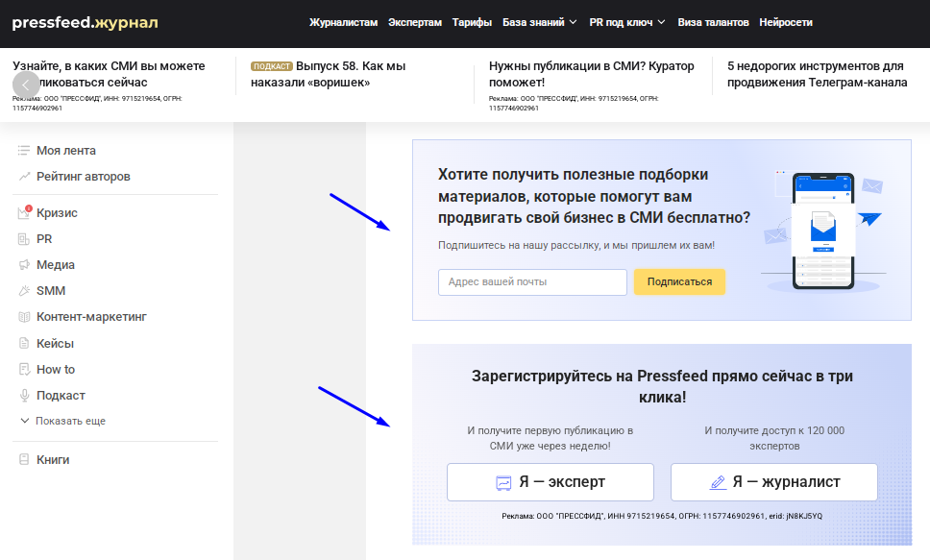Open Моя лента in sidebar

[66, 151]
